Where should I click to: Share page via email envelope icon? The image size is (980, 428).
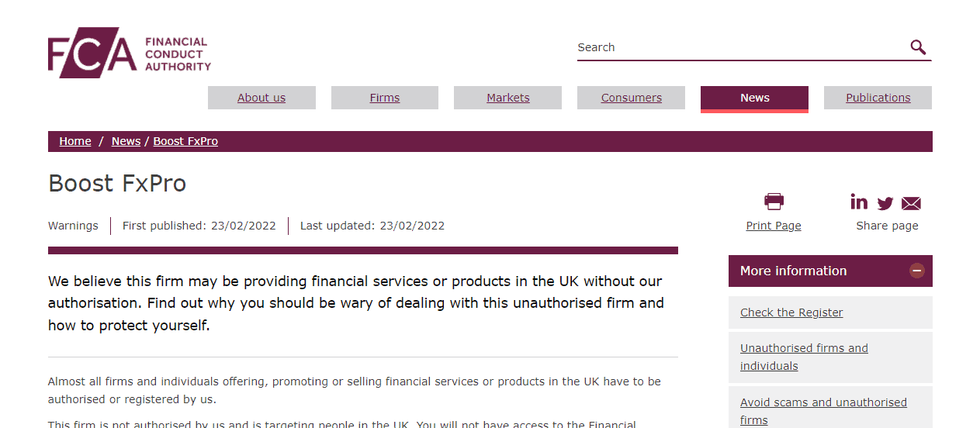tap(911, 203)
